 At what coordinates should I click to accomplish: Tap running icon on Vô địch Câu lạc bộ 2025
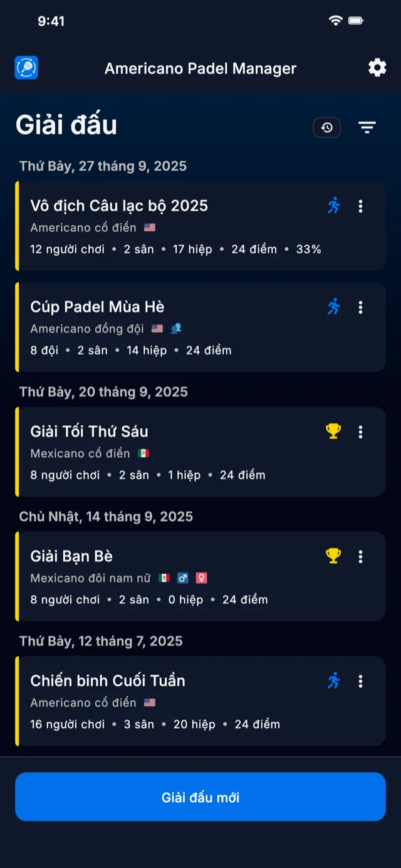[334, 206]
